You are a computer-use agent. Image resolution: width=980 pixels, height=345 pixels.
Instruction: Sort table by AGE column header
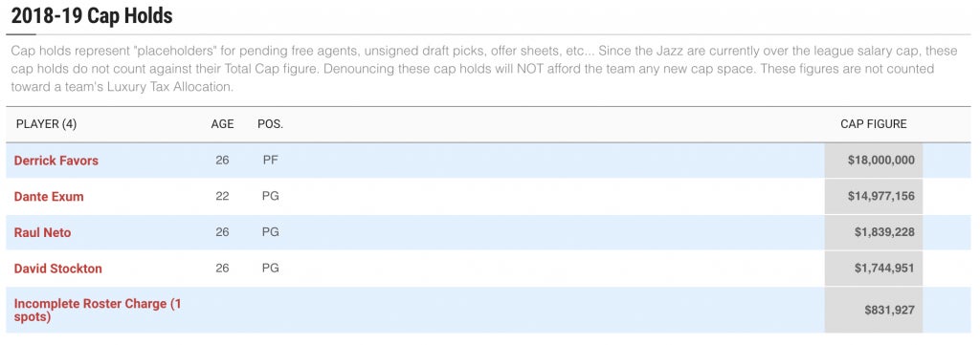click(x=222, y=124)
